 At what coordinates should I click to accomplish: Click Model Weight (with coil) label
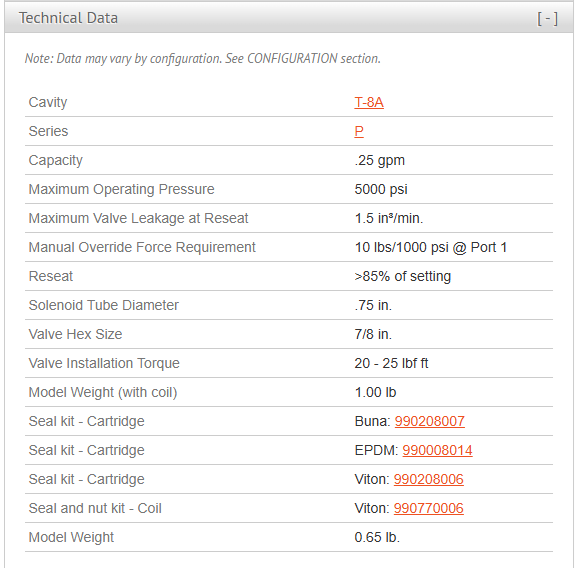(103, 392)
